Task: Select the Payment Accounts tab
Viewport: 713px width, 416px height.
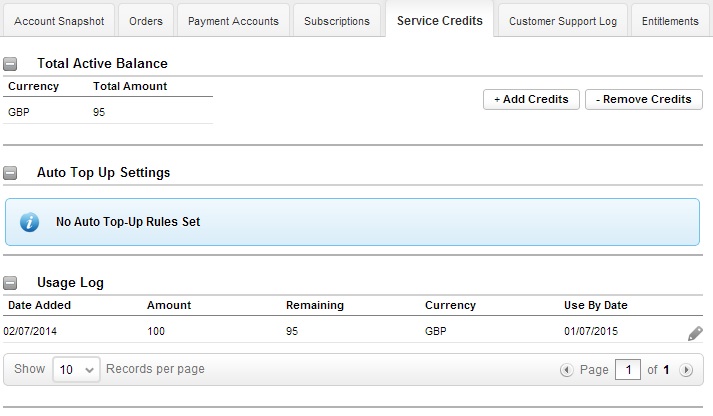Action: [235, 21]
